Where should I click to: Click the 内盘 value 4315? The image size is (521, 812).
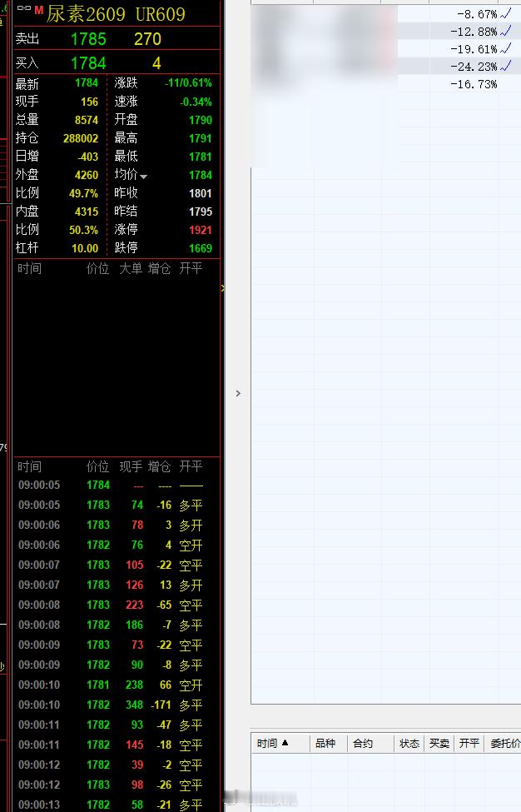pyautogui.click(x=87, y=212)
